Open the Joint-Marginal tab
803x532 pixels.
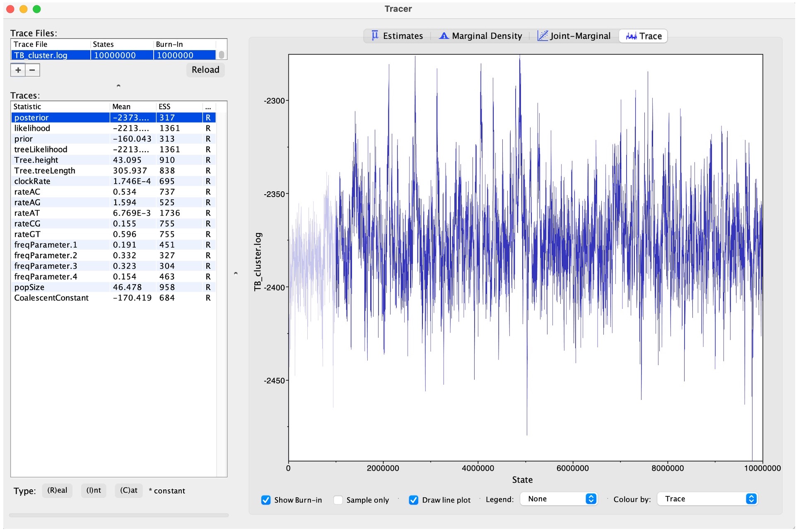tap(574, 36)
